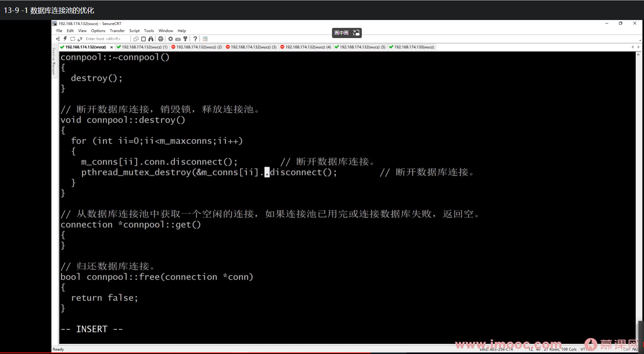Switch to tab 192.168.174.132(wucz) (4)
The width and height of the screenshot is (644, 354).
pos(306,47)
